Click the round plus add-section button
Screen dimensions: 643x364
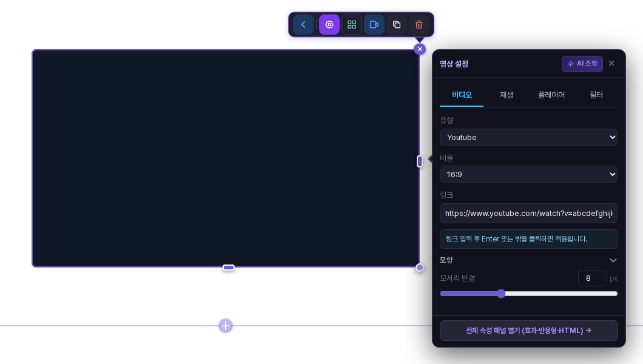click(x=226, y=326)
